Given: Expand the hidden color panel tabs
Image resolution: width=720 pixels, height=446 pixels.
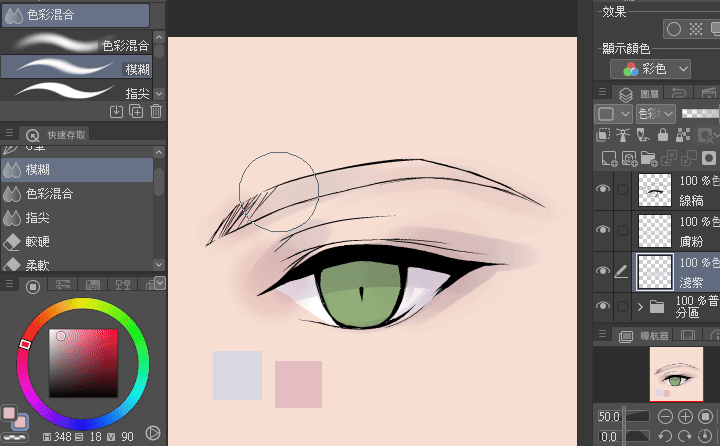Looking at the screenshot, I should pyautogui.click(x=160, y=283).
